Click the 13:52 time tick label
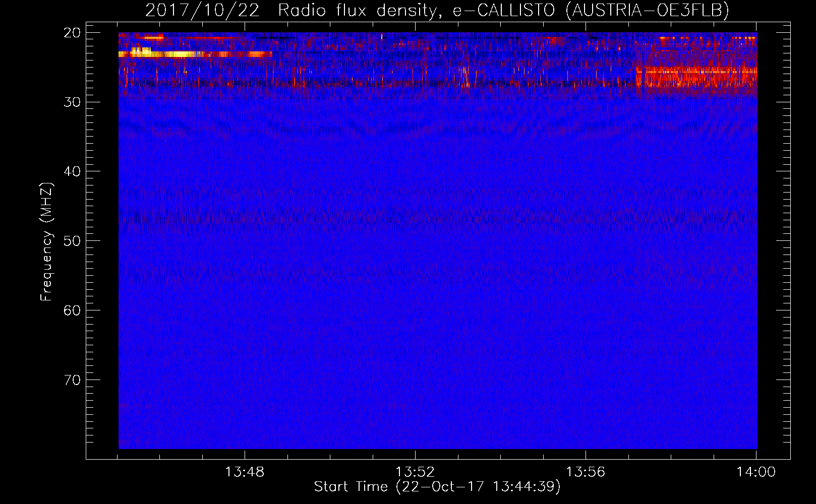Screen dimensions: 816x504 pos(415,472)
